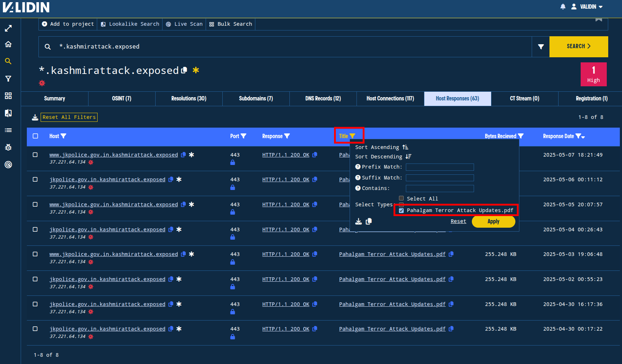This screenshot has height=364, width=622.
Task: Click the expand arrows sidebar icon
Action: tap(8, 28)
